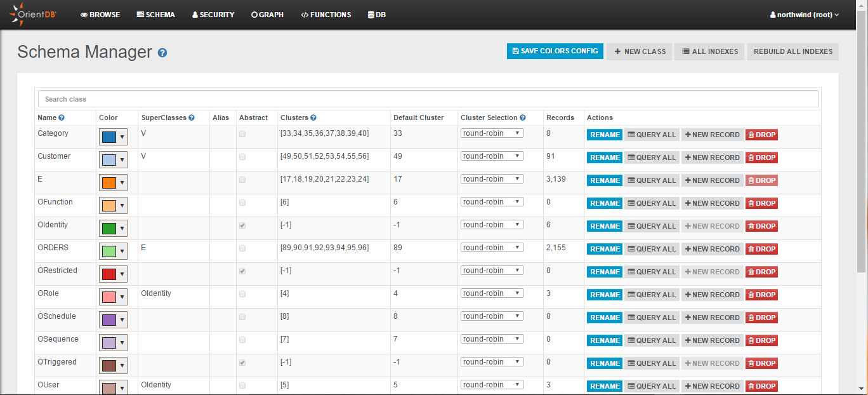Open the DB section with the database icon
This screenshot has height=395, width=868.
376,15
